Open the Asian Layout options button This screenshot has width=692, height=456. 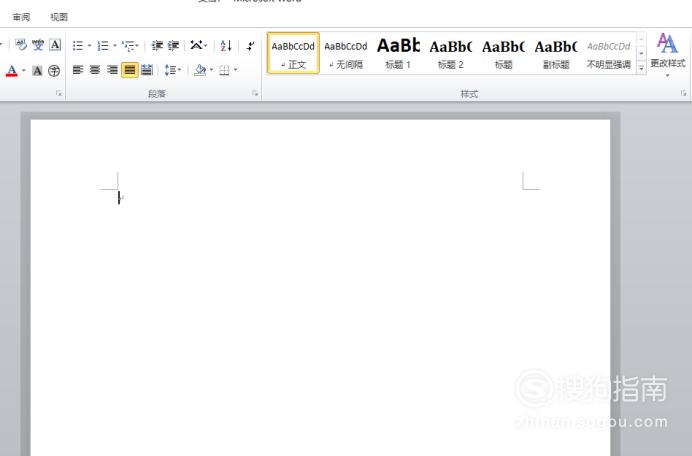point(199,45)
